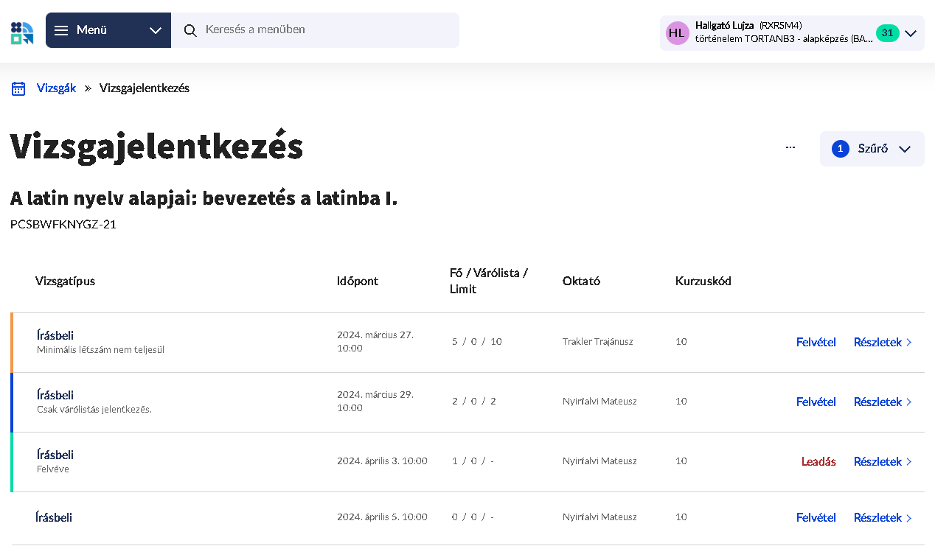
Task: Click Leadás to drop the April 3 exam
Action: [x=818, y=461]
